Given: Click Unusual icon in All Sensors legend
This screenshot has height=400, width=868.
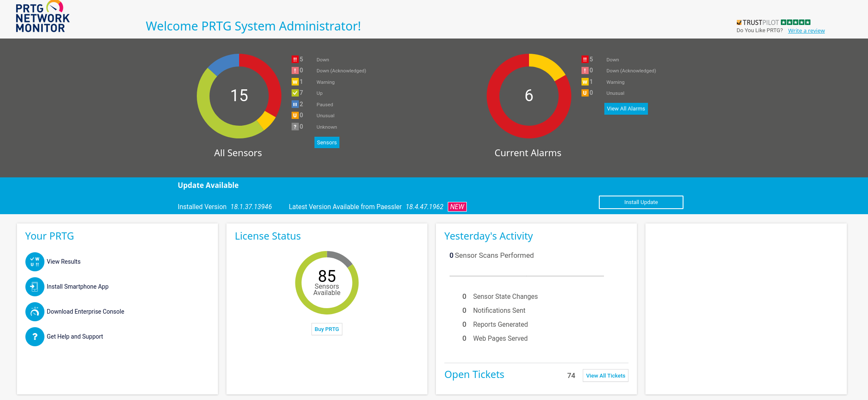Looking at the screenshot, I should [295, 116].
